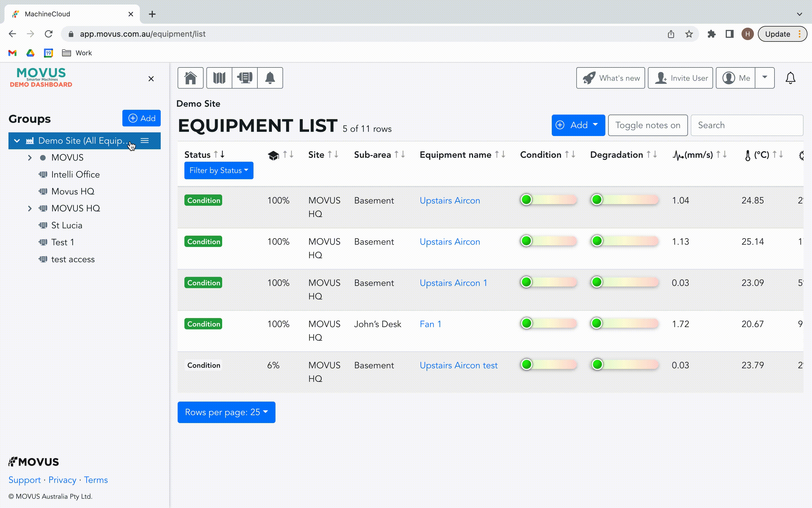Expand MOVUS HQ group in tree

pos(30,208)
